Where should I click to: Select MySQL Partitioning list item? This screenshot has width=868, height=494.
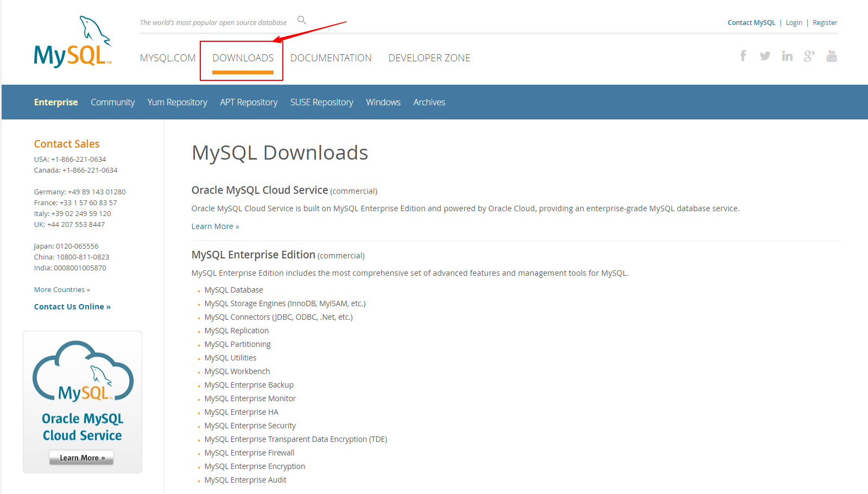point(238,344)
